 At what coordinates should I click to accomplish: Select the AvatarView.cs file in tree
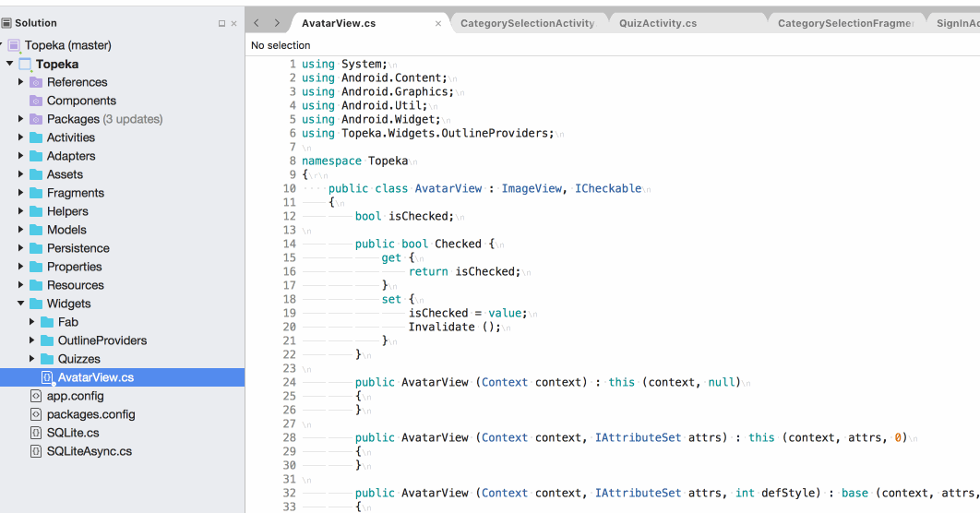(95, 377)
